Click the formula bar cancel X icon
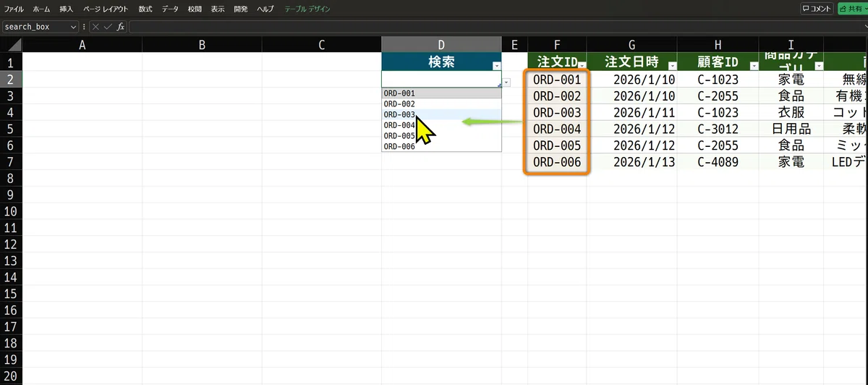The height and width of the screenshot is (385, 868). point(95,27)
